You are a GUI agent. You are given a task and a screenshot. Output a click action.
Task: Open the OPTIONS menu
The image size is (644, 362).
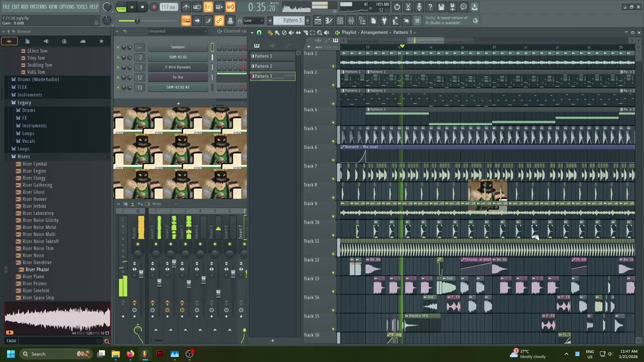[x=67, y=7]
